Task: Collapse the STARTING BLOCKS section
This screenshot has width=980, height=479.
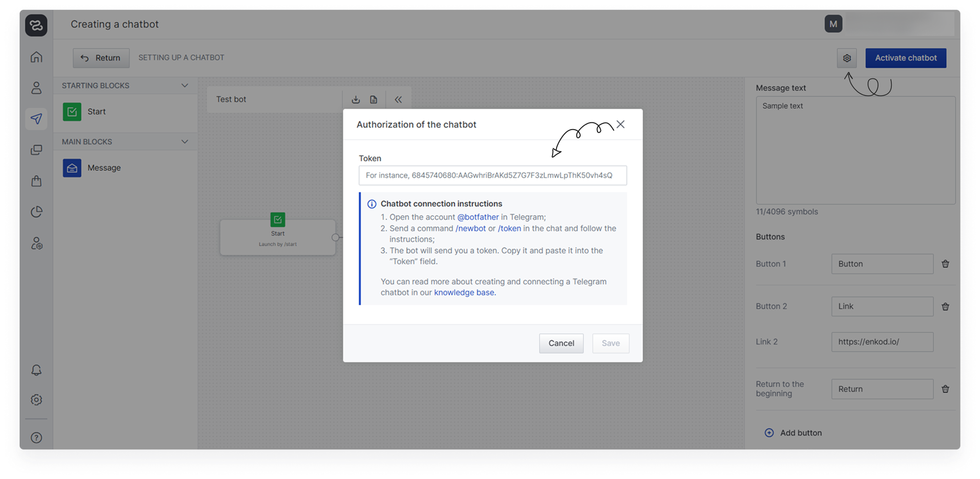Action: coord(185,86)
